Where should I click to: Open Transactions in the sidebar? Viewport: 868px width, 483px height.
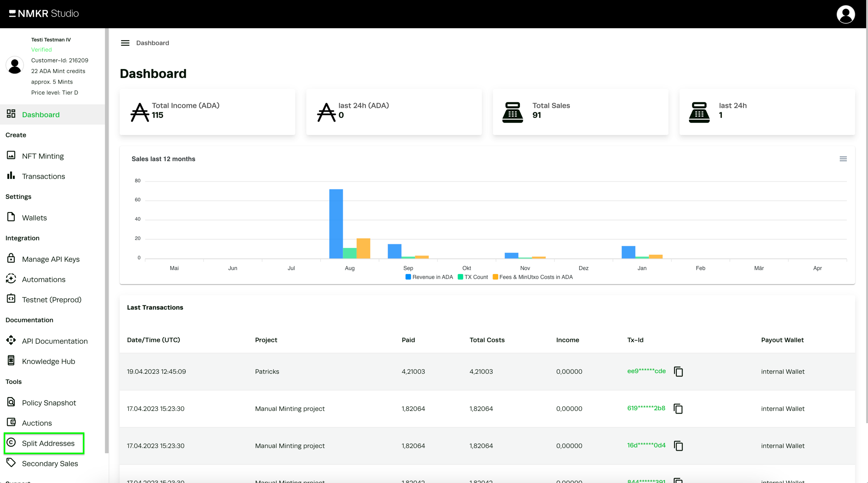(x=43, y=176)
